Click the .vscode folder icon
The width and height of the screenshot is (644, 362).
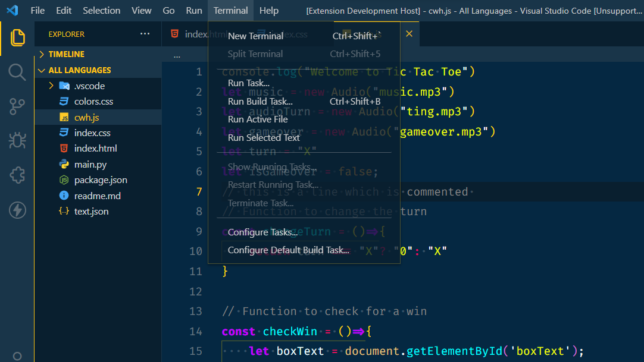point(64,86)
